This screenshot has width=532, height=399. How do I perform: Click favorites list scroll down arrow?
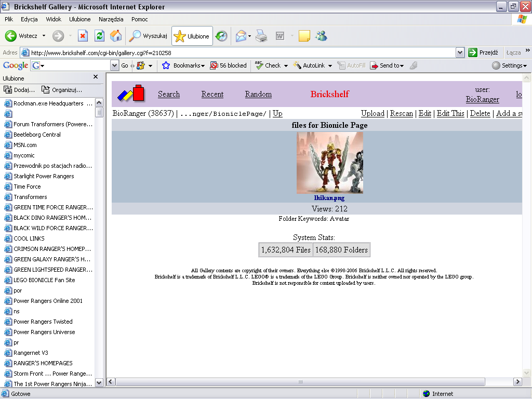(99, 383)
